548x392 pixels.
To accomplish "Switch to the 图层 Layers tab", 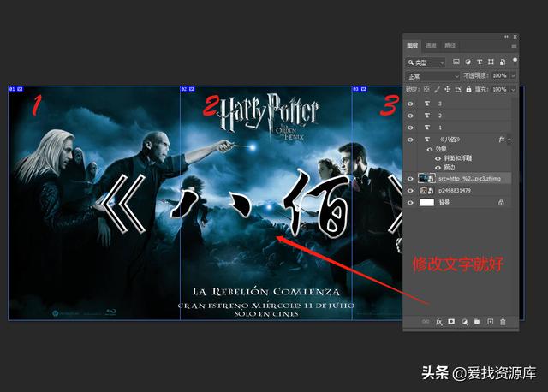I will pos(413,45).
